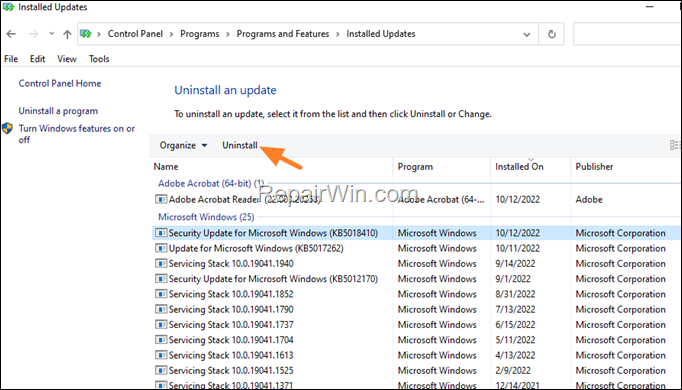Click the 10/11/2022 install date cell
This screenshot has height=390, width=682.
pos(518,248)
